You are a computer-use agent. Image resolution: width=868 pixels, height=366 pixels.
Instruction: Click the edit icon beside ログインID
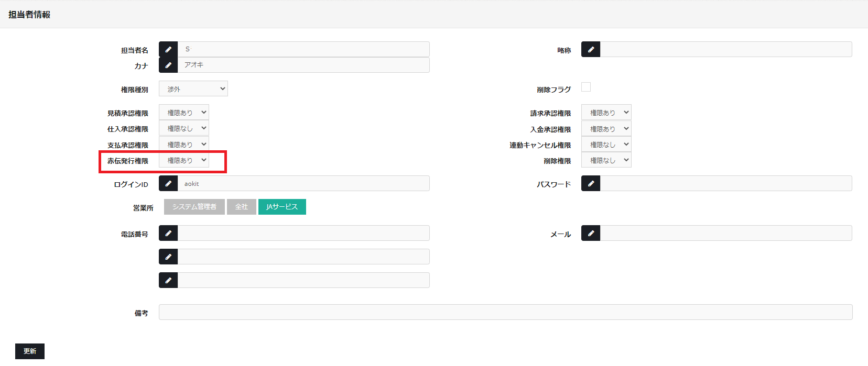[168, 183]
